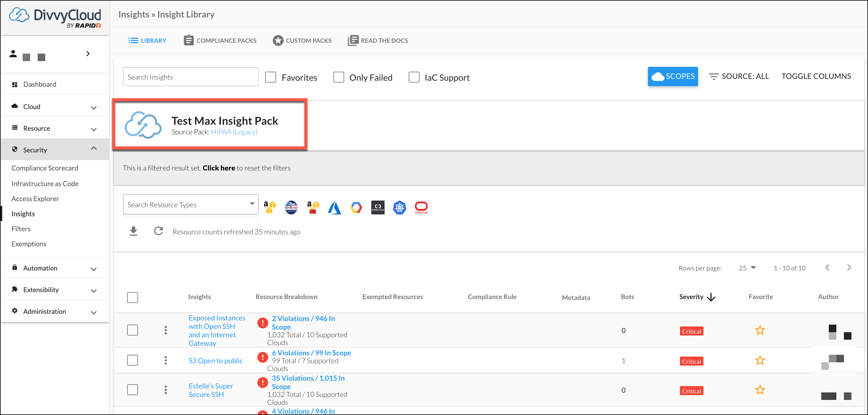Click Toggle Columns
The height and width of the screenshot is (415, 868).
pos(816,76)
